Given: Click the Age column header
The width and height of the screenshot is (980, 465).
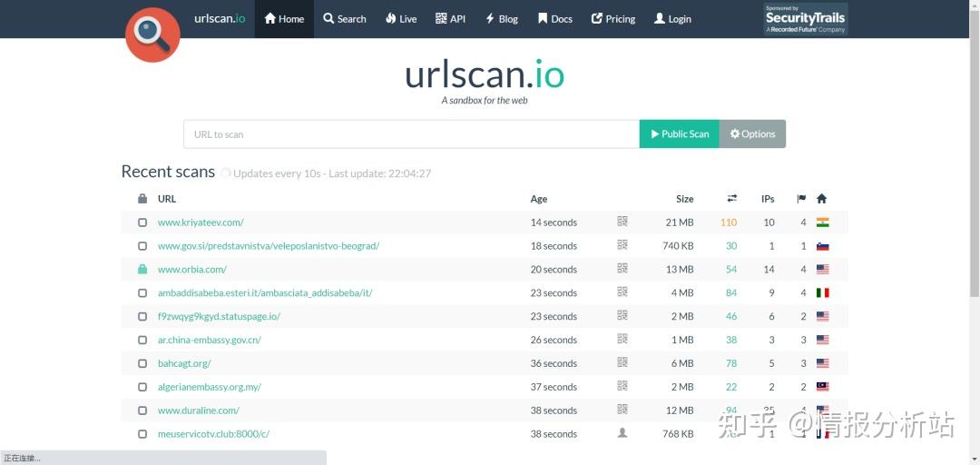Looking at the screenshot, I should coord(539,199).
